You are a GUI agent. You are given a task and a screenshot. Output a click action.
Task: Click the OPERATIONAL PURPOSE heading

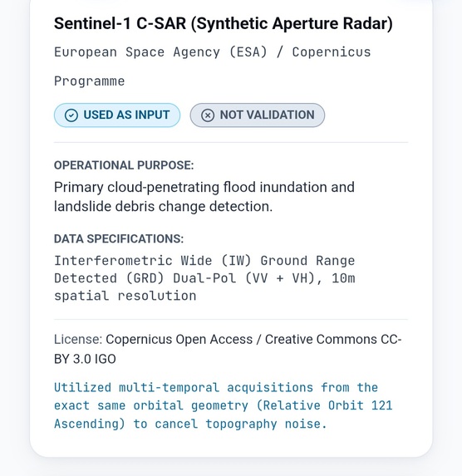tap(124, 165)
